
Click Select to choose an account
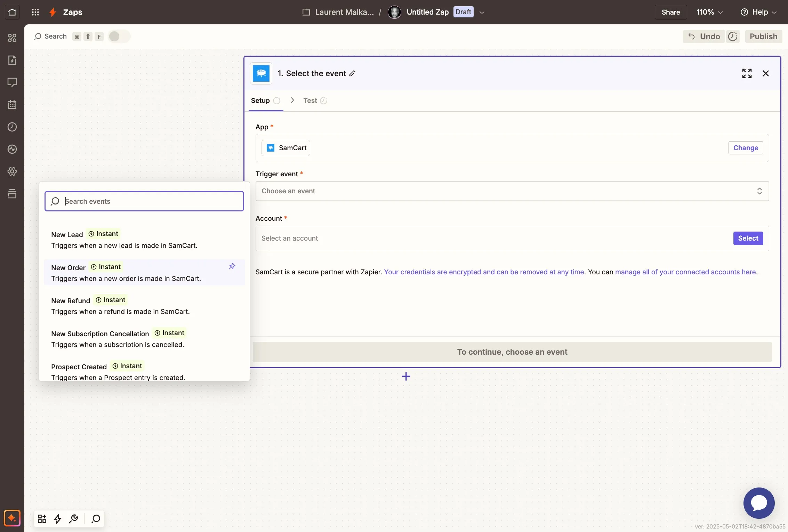tap(748, 238)
